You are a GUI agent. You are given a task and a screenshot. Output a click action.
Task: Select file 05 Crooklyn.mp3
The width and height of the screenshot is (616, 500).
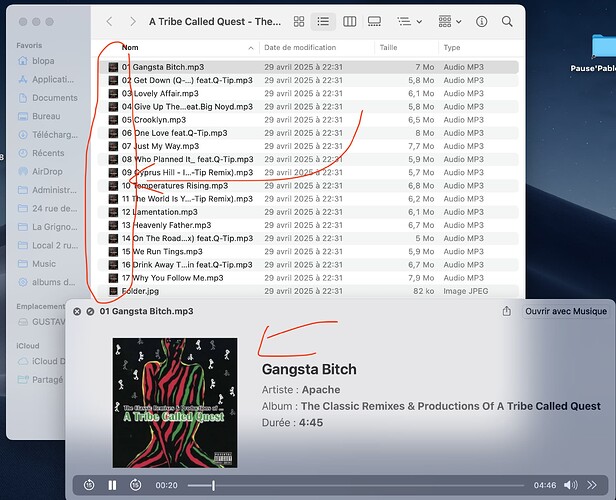[308, 120]
